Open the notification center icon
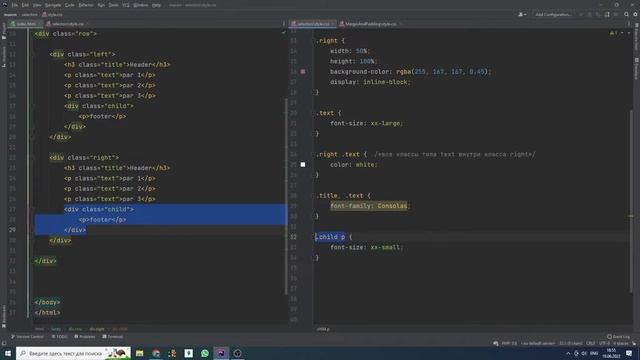Viewport: 640px width, 360px height. (629, 353)
